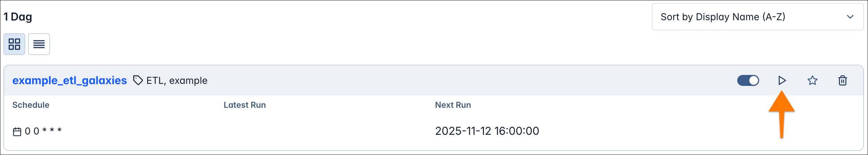Switch to card grid view
Viewport: 868px width, 155px height.
click(x=14, y=44)
